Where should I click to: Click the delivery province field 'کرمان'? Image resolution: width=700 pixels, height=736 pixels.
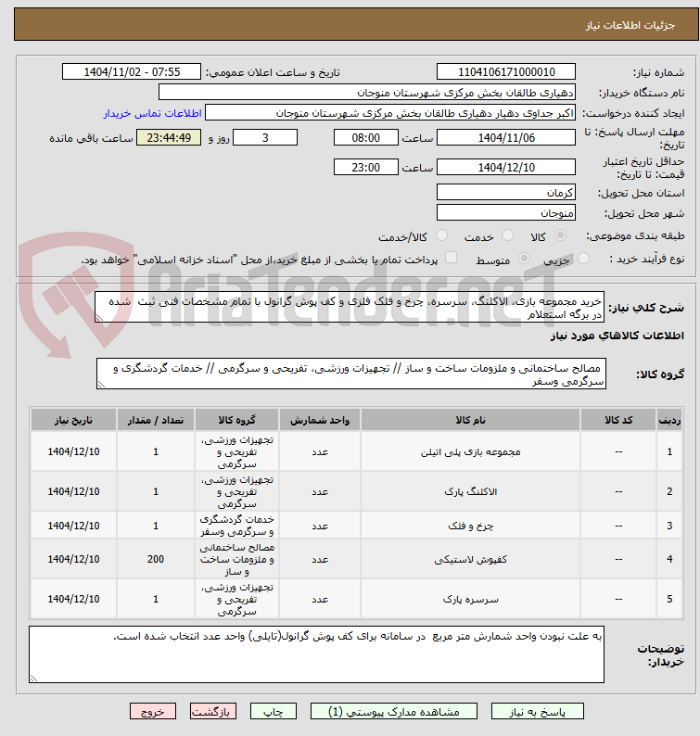[506, 193]
